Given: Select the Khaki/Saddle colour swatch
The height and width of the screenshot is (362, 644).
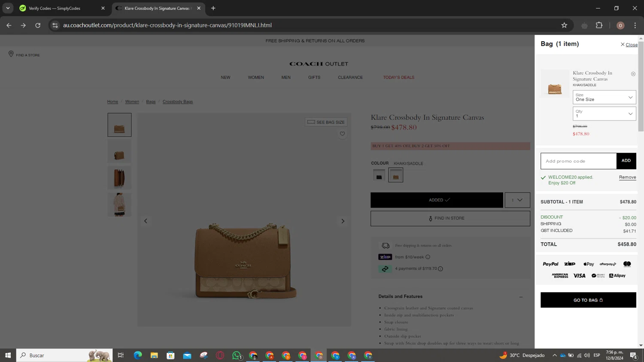Looking at the screenshot, I should (x=396, y=175).
